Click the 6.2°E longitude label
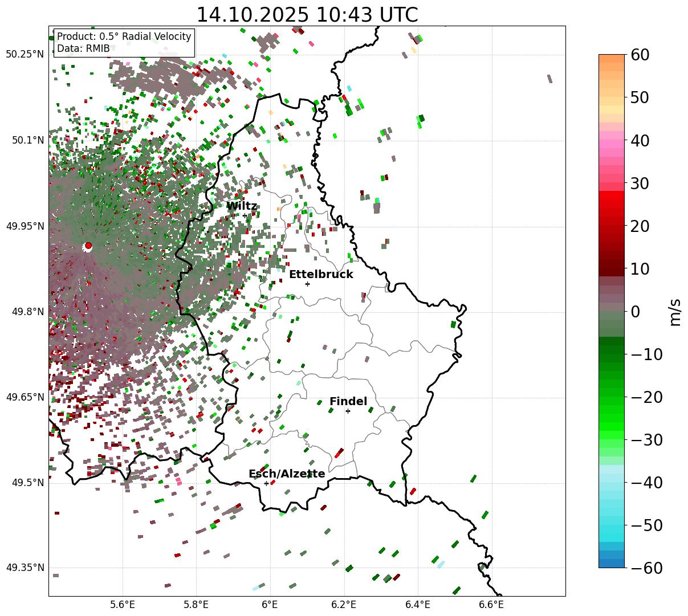 [344, 605]
